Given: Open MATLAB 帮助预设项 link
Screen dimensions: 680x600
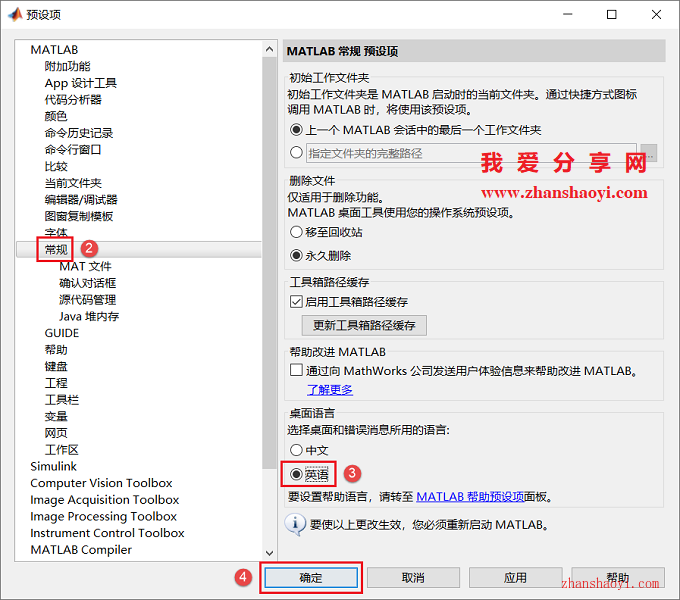Looking at the screenshot, I should [470, 496].
